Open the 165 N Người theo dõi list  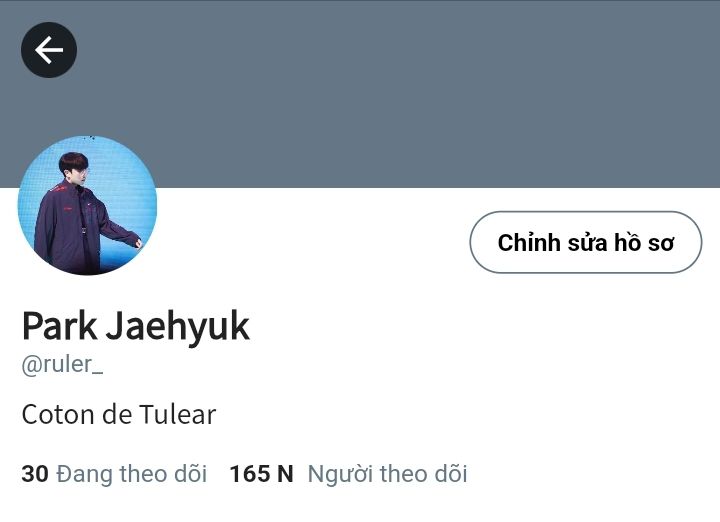(x=348, y=474)
